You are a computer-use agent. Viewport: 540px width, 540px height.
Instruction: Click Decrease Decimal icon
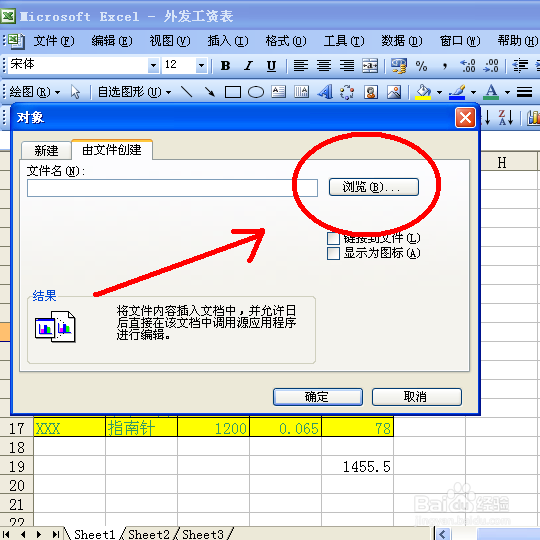[x=491, y=65]
